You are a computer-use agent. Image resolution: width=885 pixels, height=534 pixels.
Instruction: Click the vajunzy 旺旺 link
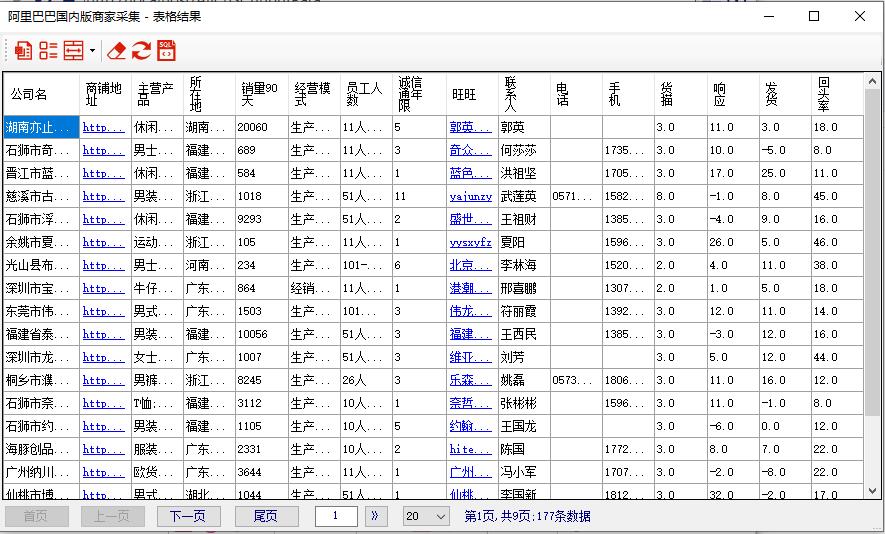[x=470, y=197]
